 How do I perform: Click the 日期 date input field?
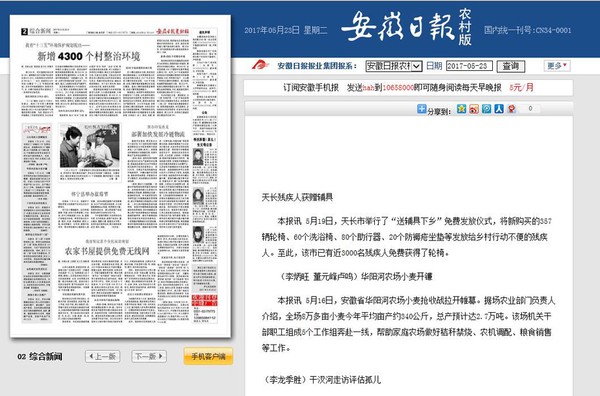point(469,66)
